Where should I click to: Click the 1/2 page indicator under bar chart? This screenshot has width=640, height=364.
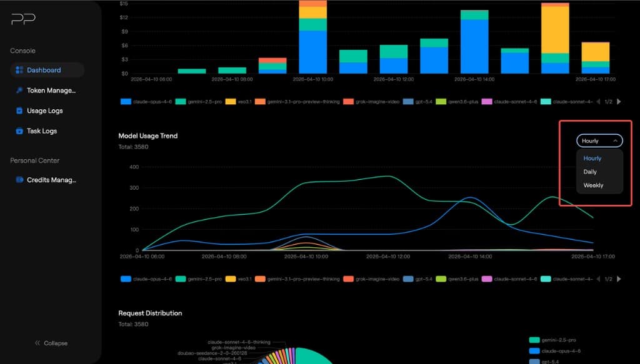click(x=609, y=102)
